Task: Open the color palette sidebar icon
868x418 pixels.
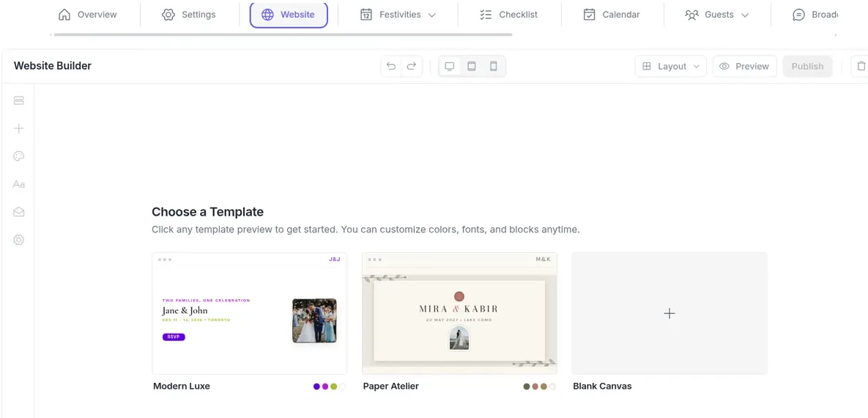Action: pyautogui.click(x=19, y=156)
